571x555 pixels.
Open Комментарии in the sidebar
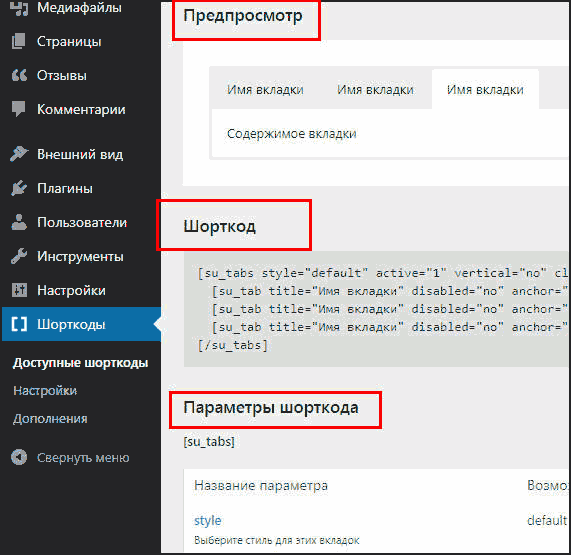point(81,110)
